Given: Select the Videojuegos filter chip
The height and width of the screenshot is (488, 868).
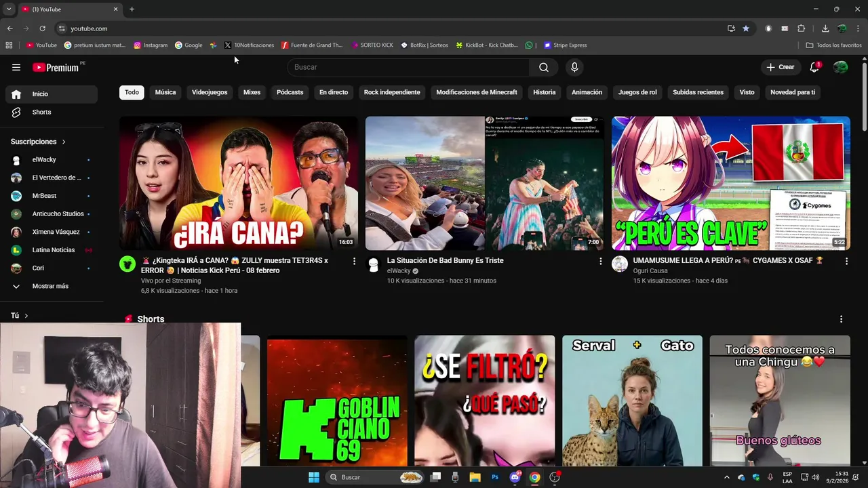Looking at the screenshot, I should pyautogui.click(x=210, y=92).
